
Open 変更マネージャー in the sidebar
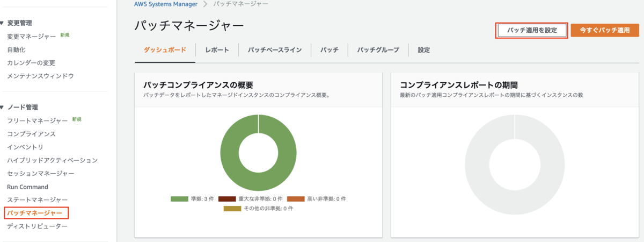(x=32, y=37)
